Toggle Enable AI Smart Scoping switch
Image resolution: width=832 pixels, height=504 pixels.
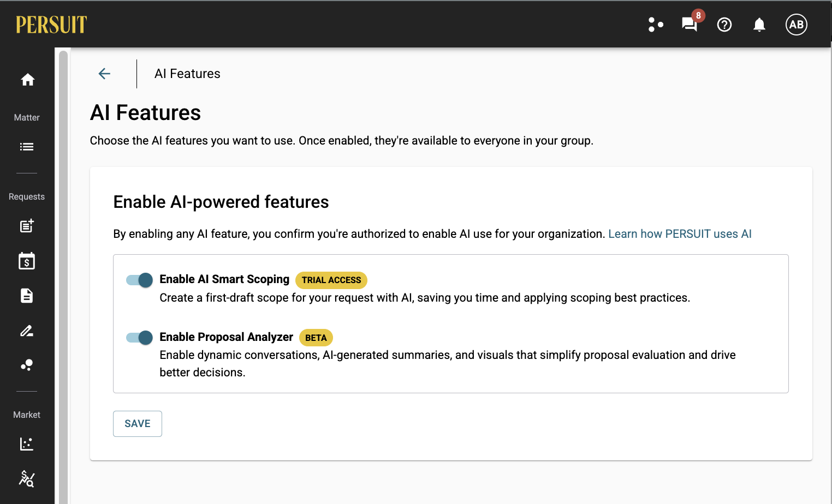tap(139, 280)
